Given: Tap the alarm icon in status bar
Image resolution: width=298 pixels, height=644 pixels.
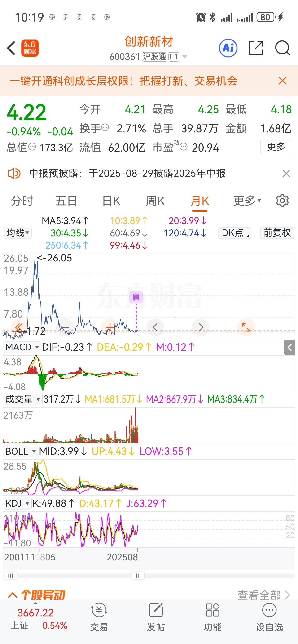Looking at the screenshot, I should tap(201, 17).
